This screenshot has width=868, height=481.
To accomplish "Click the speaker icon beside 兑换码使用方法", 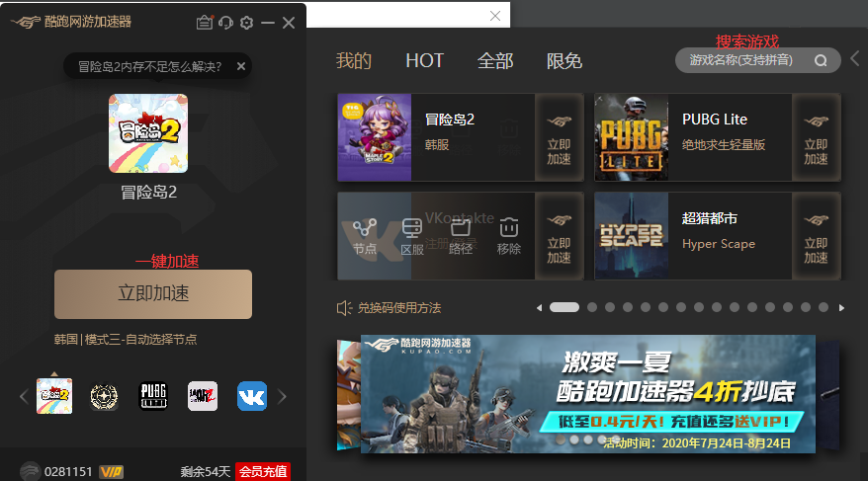I will click(x=344, y=308).
